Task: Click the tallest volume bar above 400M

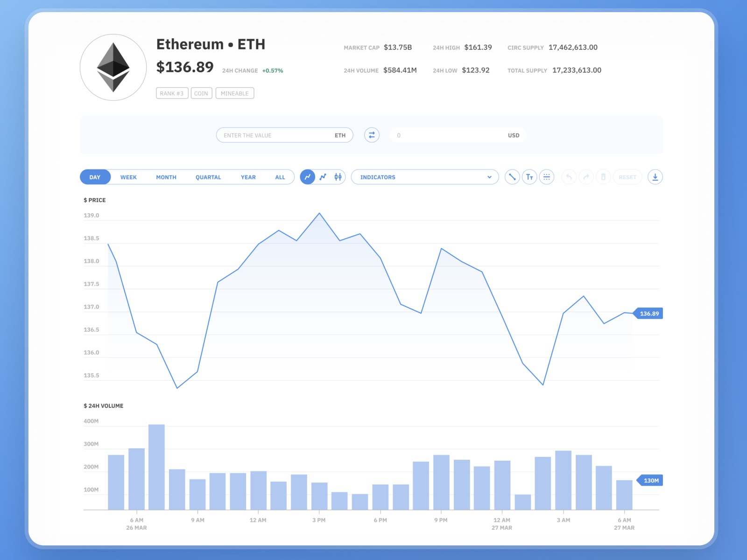Action: pos(157,467)
